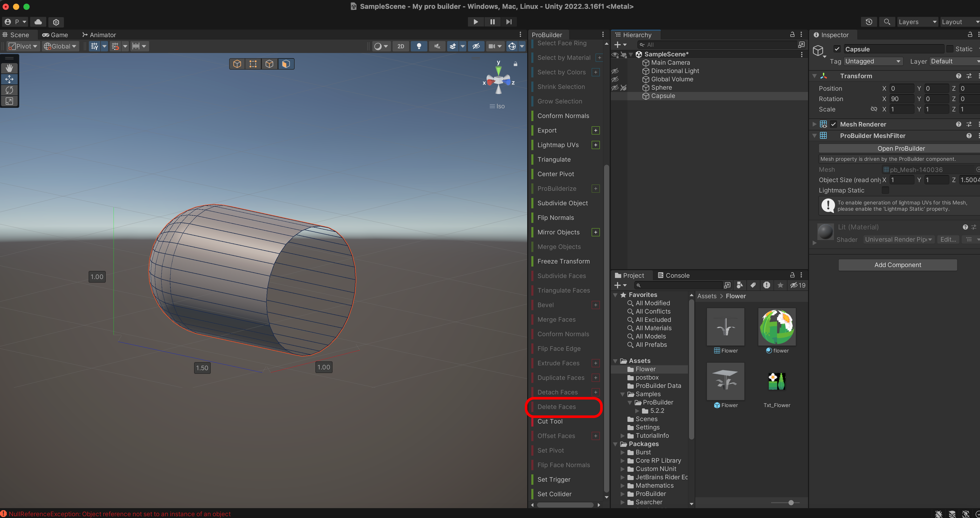Screen dimensions: 980x518
Task: Expand the TutorialInfo folder
Action: pos(623,436)
